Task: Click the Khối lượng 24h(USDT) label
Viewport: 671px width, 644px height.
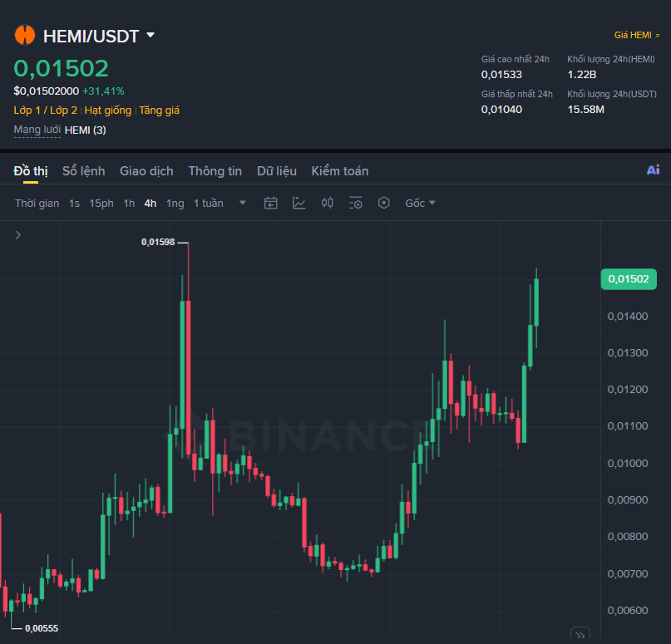Action: pyautogui.click(x=612, y=94)
